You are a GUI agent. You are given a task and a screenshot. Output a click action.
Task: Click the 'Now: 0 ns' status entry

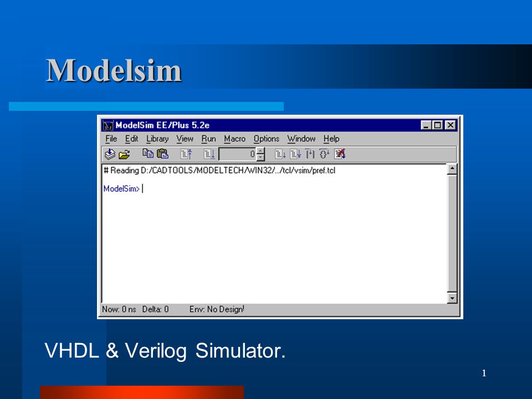pos(119,309)
